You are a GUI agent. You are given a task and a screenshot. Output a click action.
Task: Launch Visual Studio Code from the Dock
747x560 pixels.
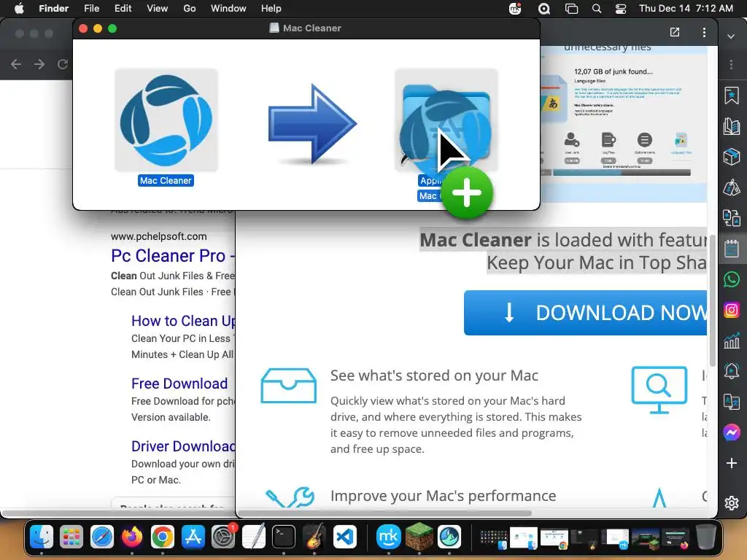pos(344,537)
